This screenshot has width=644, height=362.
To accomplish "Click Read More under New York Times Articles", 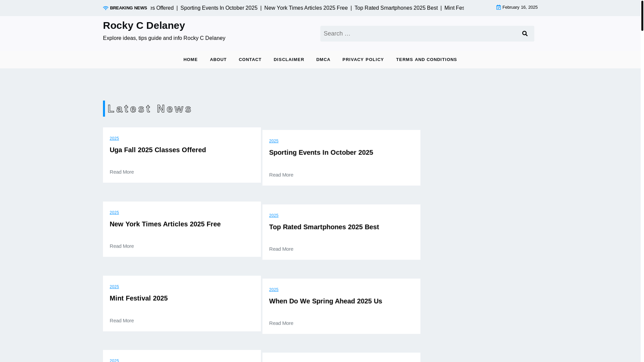I will click(122, 246).
